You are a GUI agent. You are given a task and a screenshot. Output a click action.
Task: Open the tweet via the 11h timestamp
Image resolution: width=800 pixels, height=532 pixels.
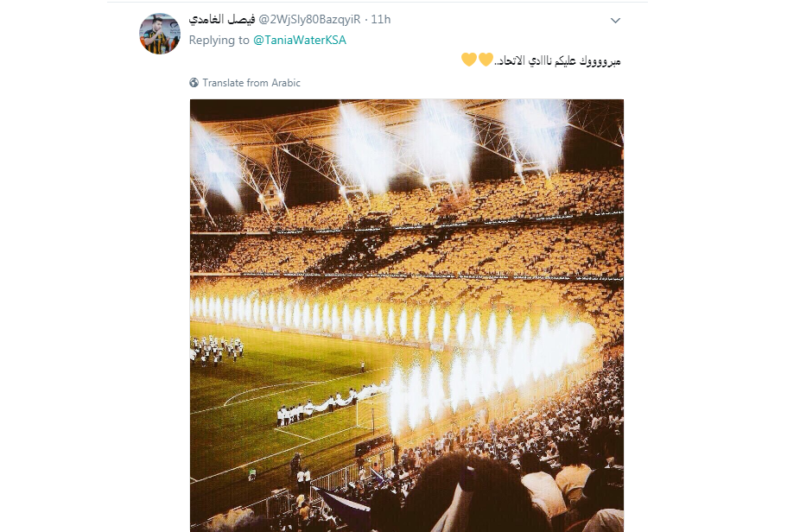pos(381,19)
